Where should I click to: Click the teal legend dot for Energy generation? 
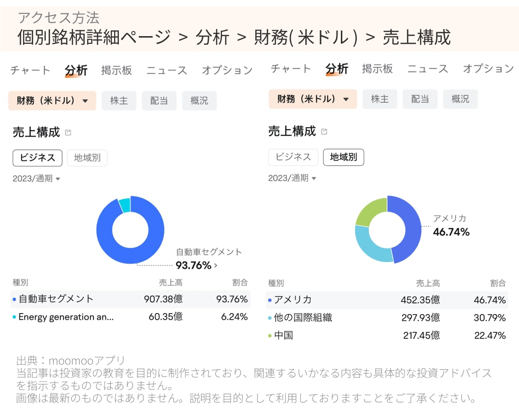pyautogui.click(x=13, y=317)
